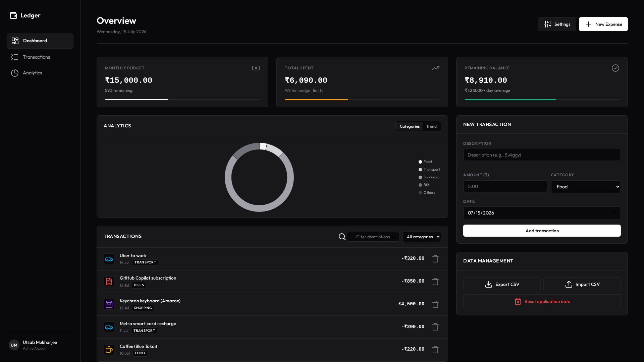Click New Expense button
Viewport: 644px width, 362px height.
(603, 24)
